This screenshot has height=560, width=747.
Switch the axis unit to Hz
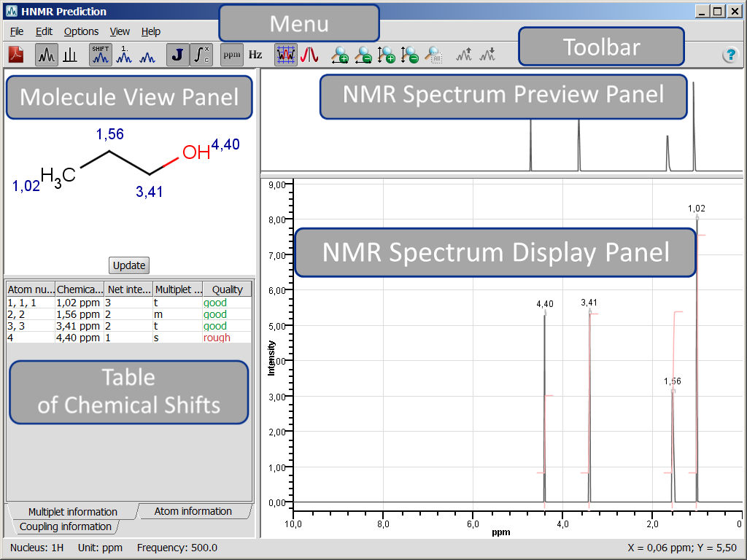[255, 55]
